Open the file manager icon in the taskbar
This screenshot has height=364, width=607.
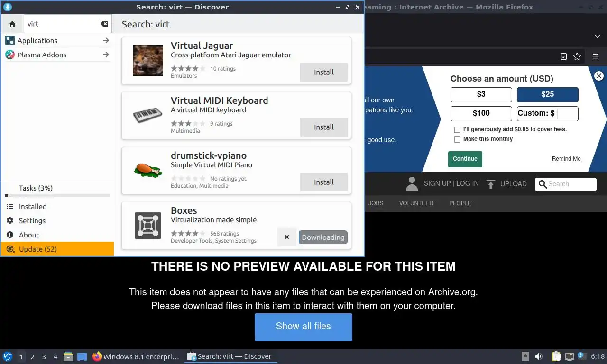point(68,356)
